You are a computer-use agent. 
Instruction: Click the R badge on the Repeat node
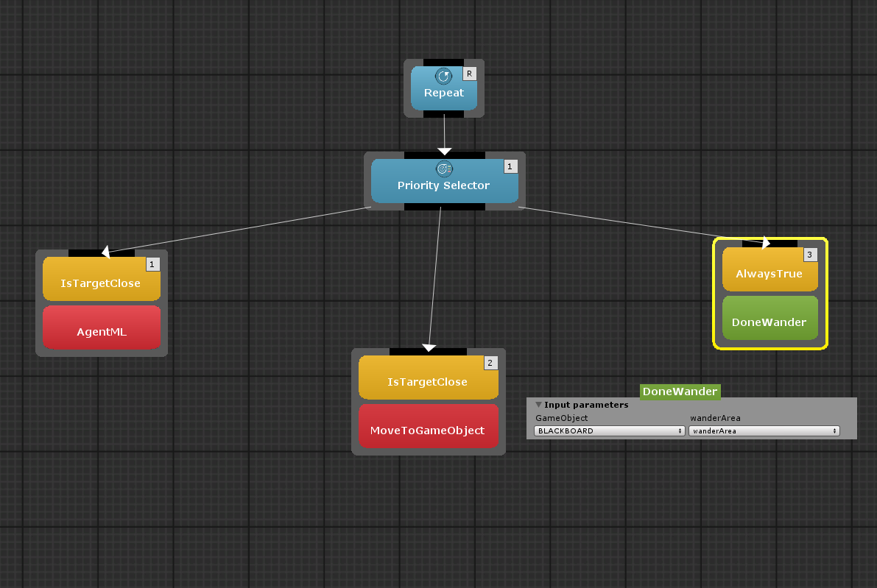tap(470, 74)
